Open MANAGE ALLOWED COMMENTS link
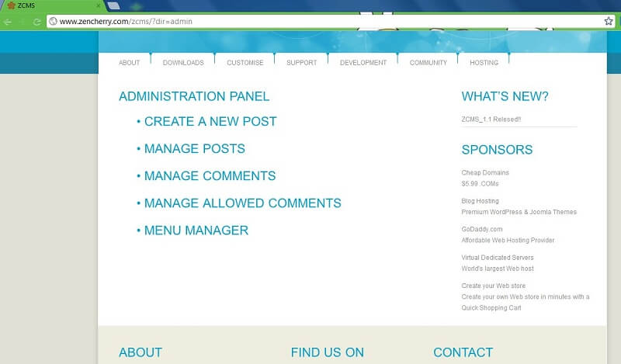This screenshot has width=621, height=364. pos(243,203)
